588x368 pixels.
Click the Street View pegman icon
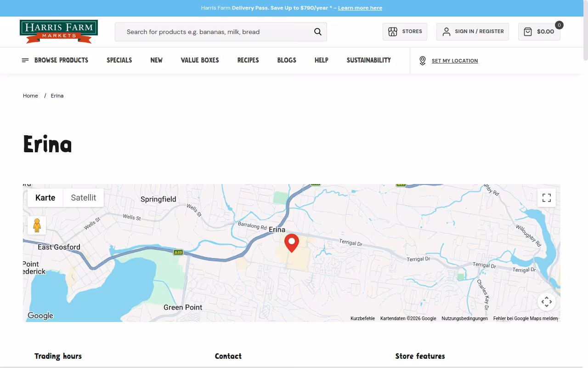37,225
